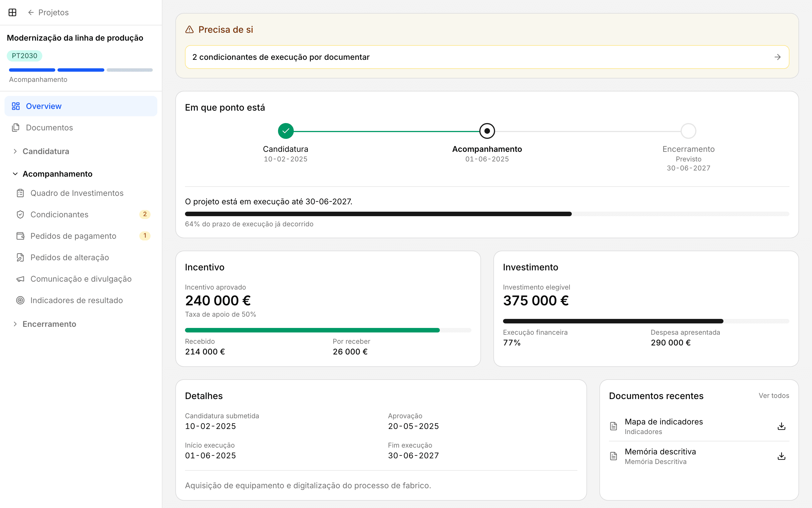Click the pending Encerramento step marker
812x508 pixels.
[688, 131]
